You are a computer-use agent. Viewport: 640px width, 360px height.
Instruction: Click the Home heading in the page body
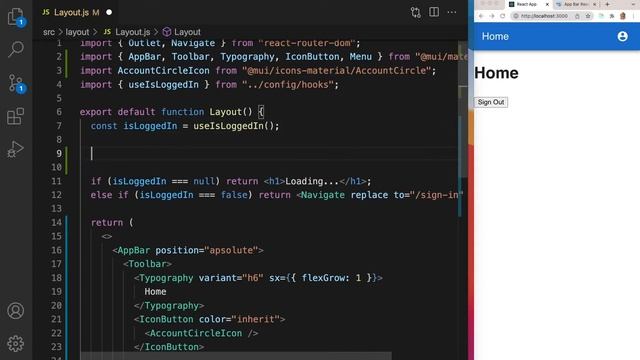pyautogui.click(x=496, y=73)
